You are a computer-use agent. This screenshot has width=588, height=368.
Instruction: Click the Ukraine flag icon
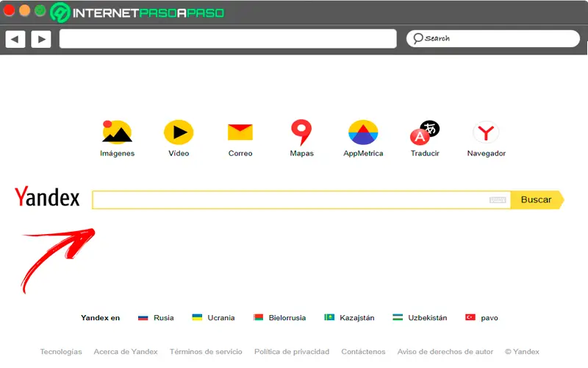pos(197,317)
